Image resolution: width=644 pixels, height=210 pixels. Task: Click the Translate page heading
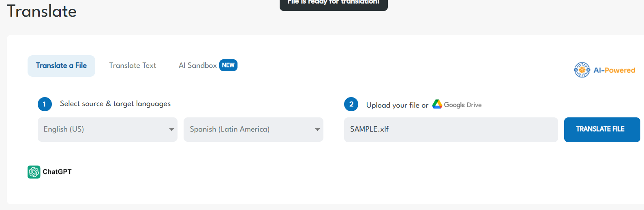(x=42, y=11)
